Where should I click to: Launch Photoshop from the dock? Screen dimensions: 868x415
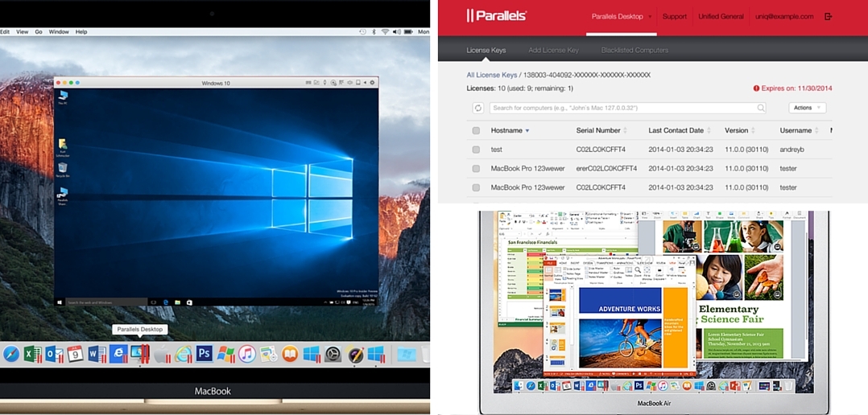pyautogui.click(x=205, y=354)
